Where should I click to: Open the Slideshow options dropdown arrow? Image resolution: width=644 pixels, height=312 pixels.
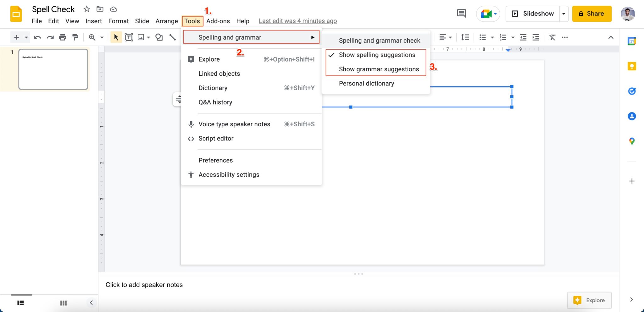564,14
